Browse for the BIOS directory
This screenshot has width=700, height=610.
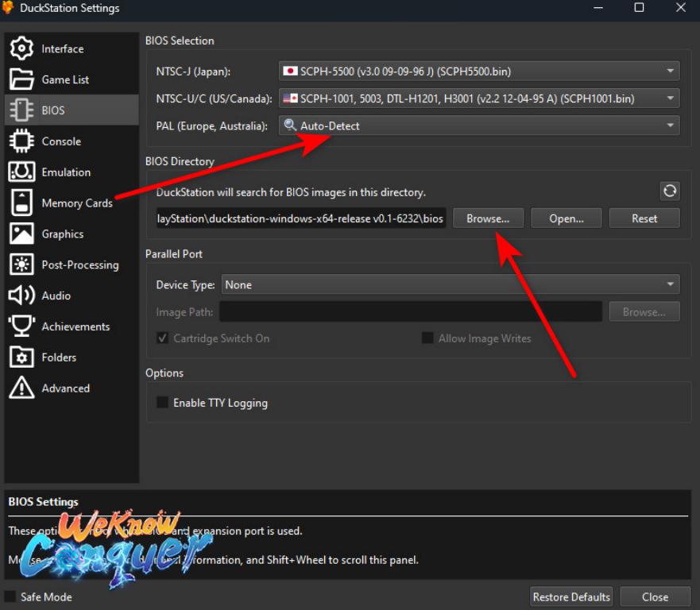(488, 218)
